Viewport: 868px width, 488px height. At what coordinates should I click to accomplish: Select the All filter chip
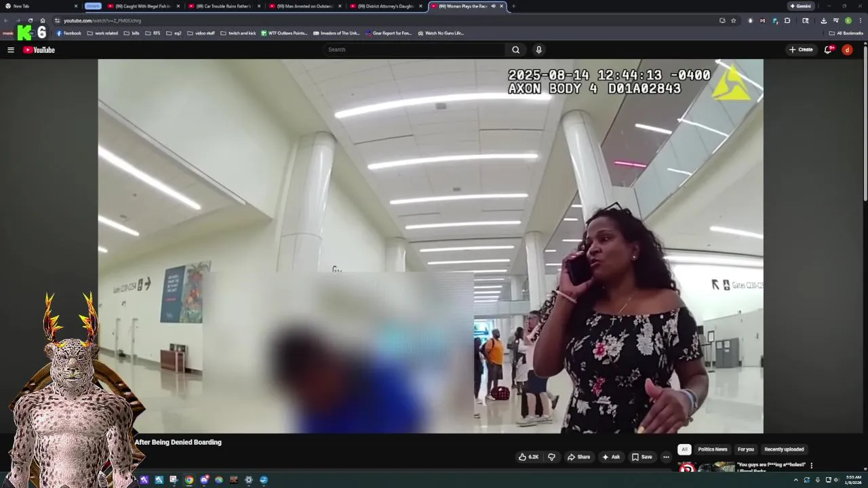[684, 449]
